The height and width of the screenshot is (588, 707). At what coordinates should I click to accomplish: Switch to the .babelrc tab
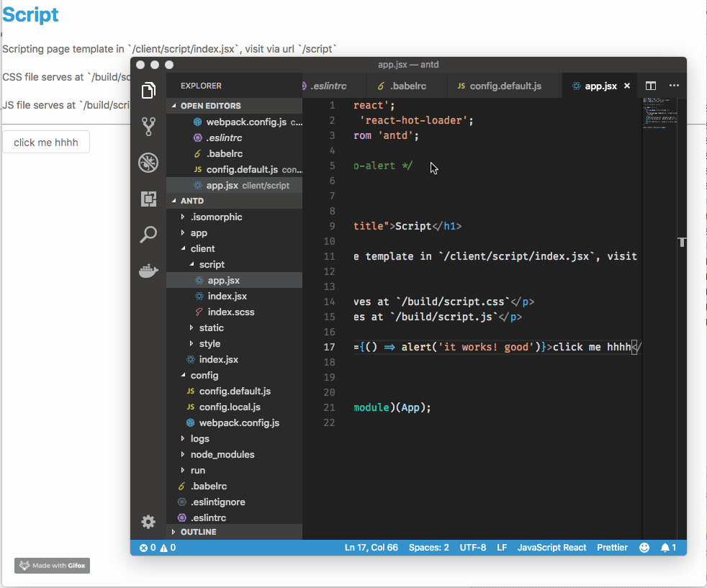(406, 86)
